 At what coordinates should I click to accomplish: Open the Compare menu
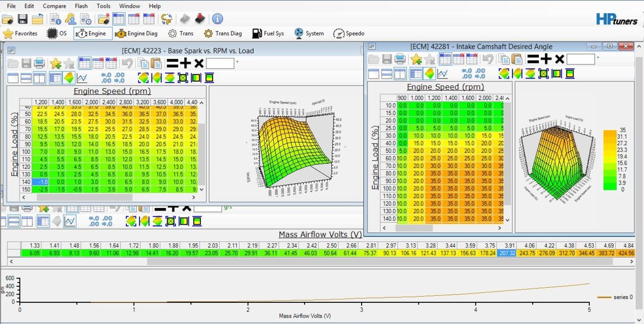point(54,6)
